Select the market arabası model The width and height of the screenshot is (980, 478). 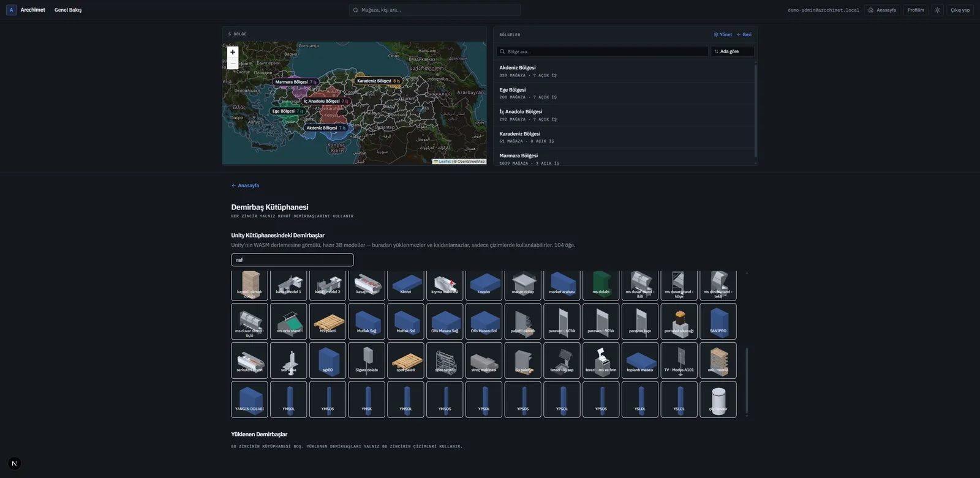click(562, 285)
